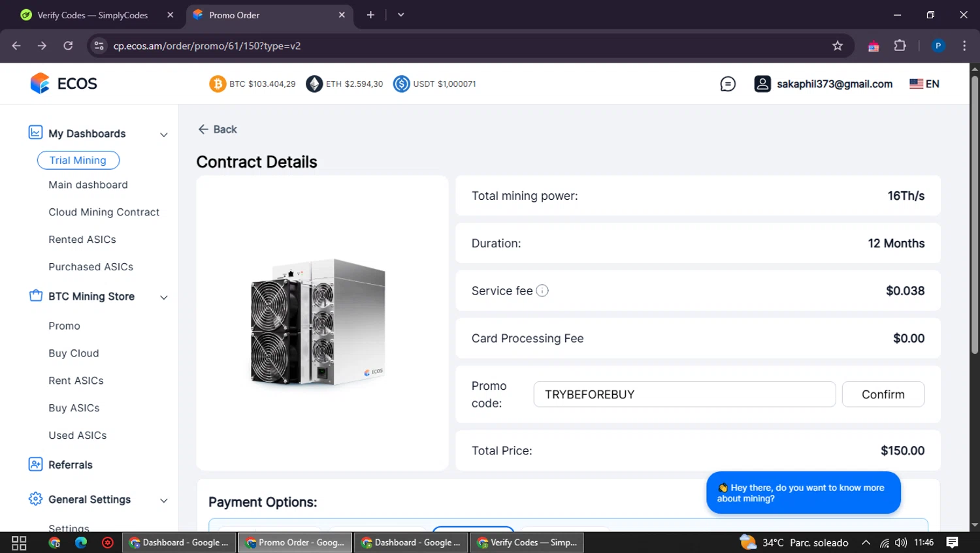The width and height of the screenshot is (980, 553).
Task: Open the mining help chat bubble
Action: [x=804, y=493]
